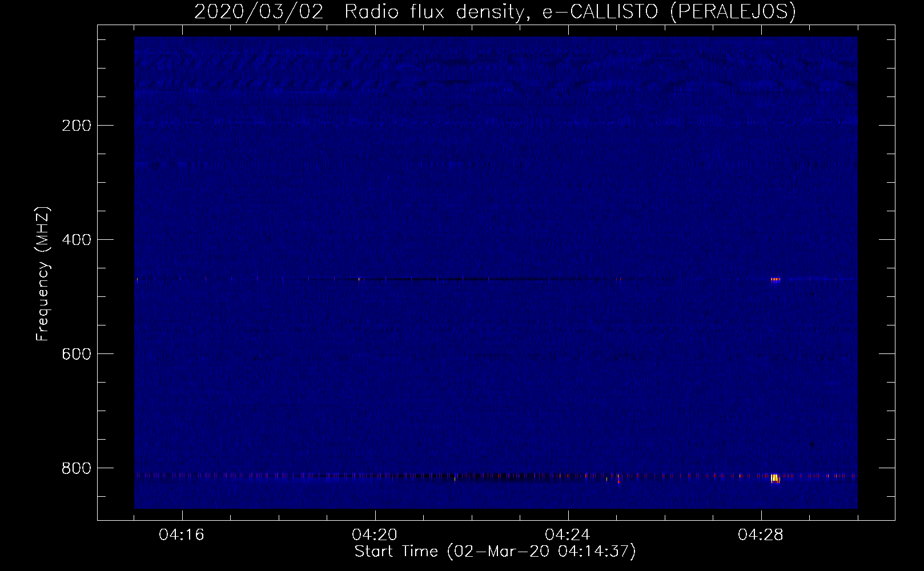
Task: Click the red burst spot near 470 MHz
Action: tap(775, 279)
